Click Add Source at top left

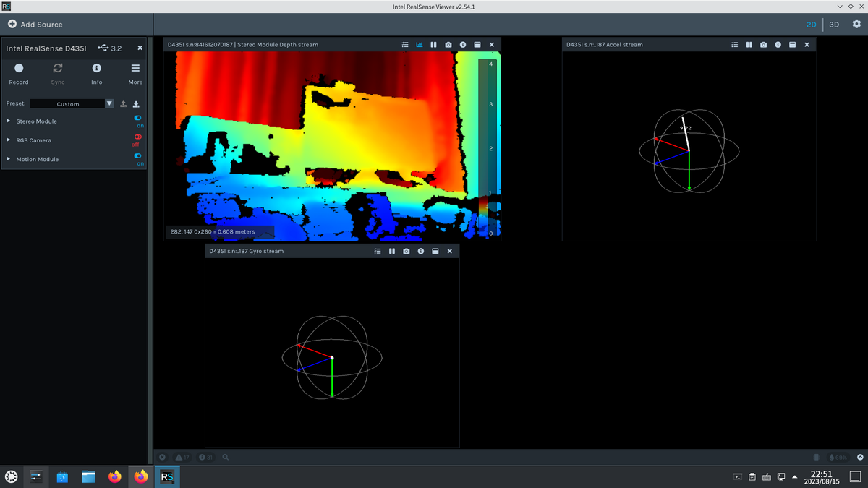coord(35,24)
